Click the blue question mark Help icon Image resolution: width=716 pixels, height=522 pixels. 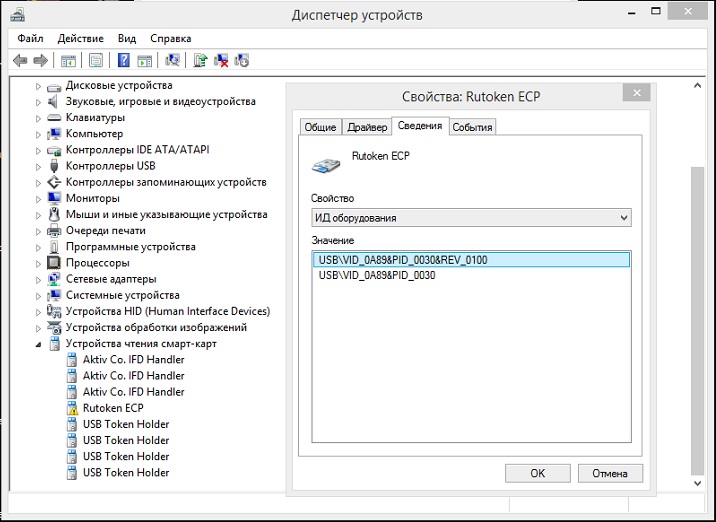click(121, 60)
